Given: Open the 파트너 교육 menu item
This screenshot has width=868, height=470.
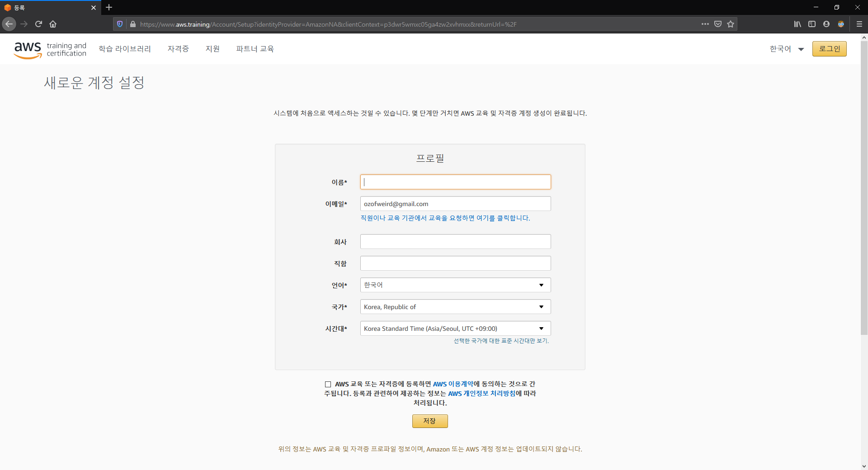Looking at the screenshot, I should [255, 49].
